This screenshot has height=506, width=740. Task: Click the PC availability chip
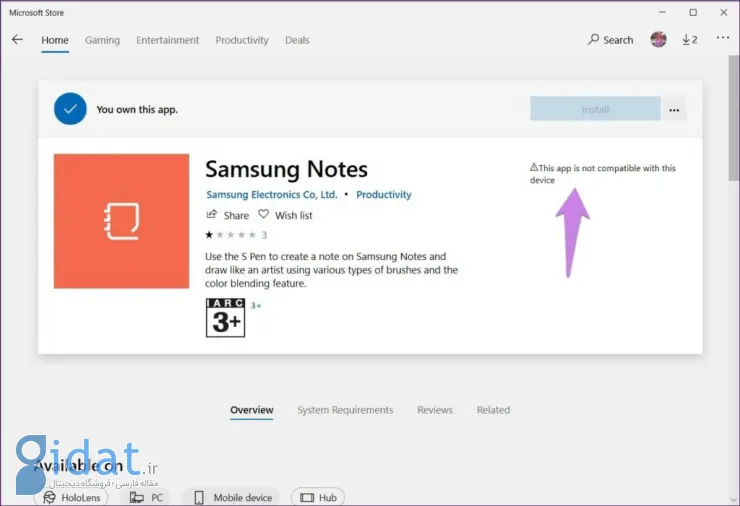pyautogui.click(x=146, y=497)
